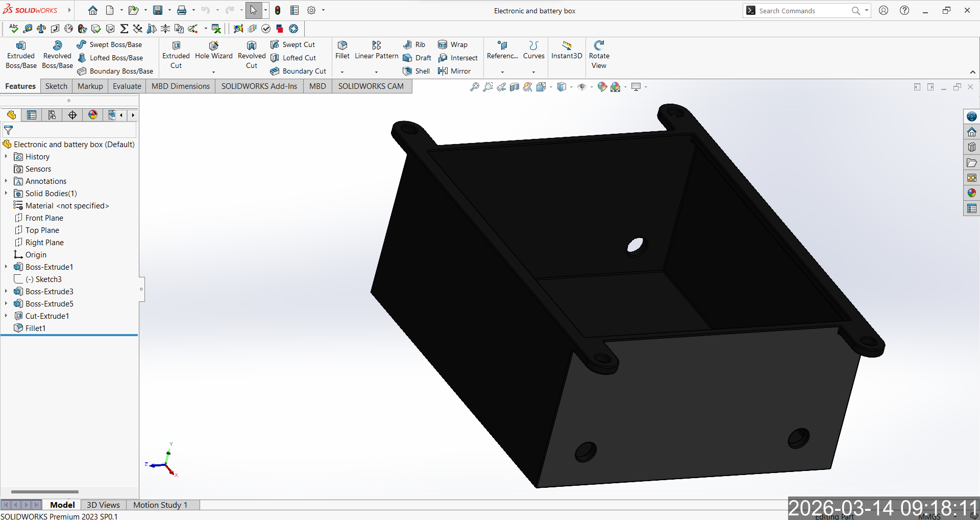This screenshot has width=980, height=520.
Task: Open the DisplayManager appearance tab
Action: 93,115
